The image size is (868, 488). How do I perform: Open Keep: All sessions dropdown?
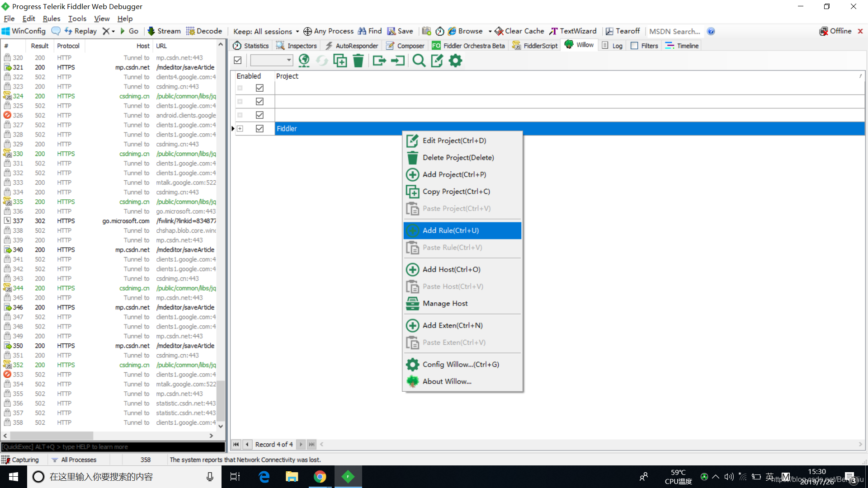point(266,31)
